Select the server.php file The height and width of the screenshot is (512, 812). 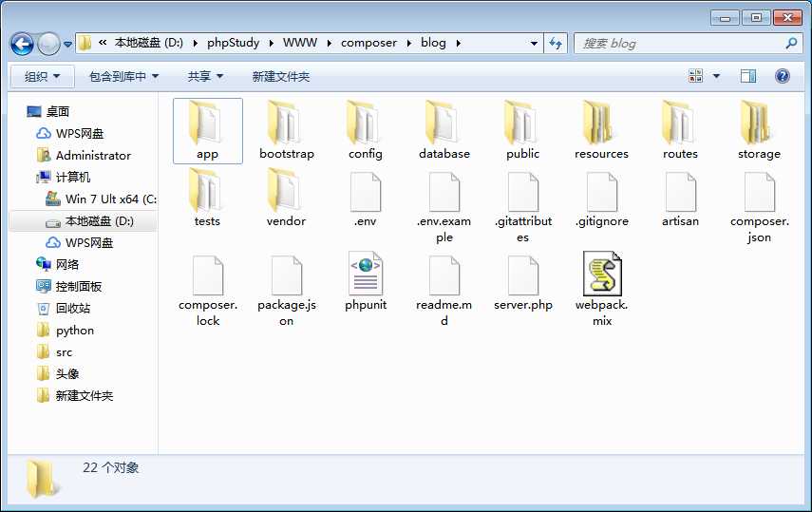(522, 282)
